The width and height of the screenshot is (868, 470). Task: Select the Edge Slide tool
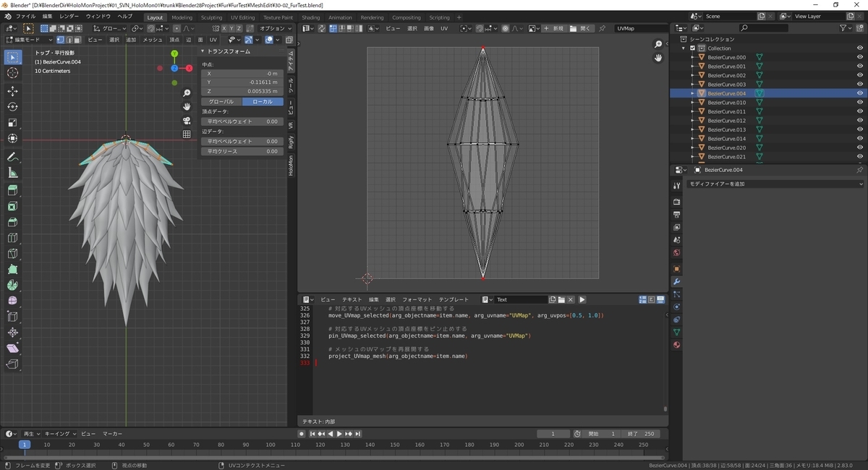point(12,317)
